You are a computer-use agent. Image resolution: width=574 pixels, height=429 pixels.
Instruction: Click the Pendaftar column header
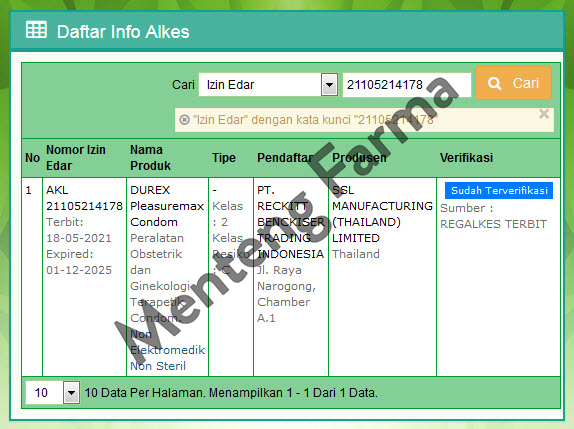[x=285, y=158]
